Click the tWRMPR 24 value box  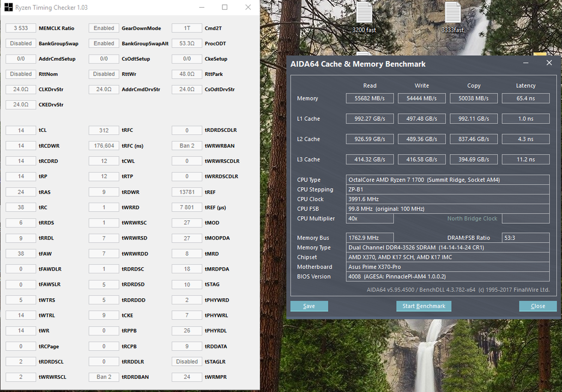coord(187,377)
